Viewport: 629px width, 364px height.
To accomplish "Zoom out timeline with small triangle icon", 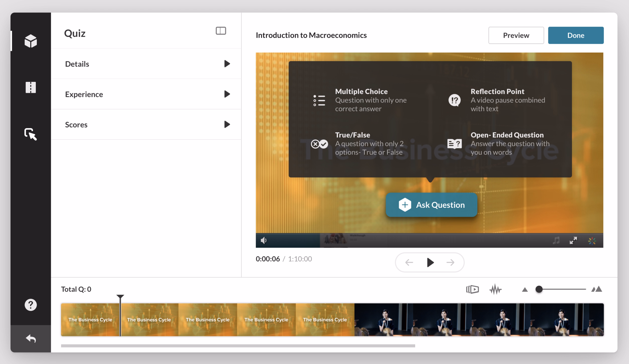I will click(525, 290).
